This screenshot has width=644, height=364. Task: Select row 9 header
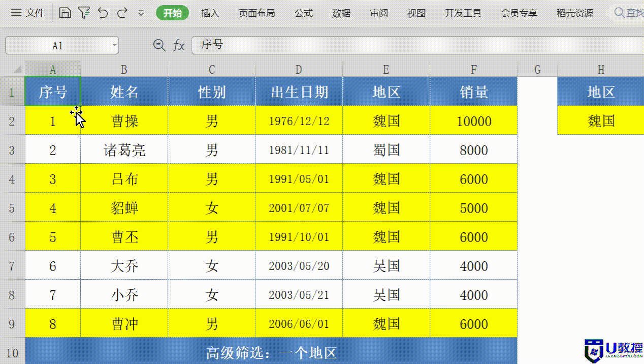pos(12,323)
